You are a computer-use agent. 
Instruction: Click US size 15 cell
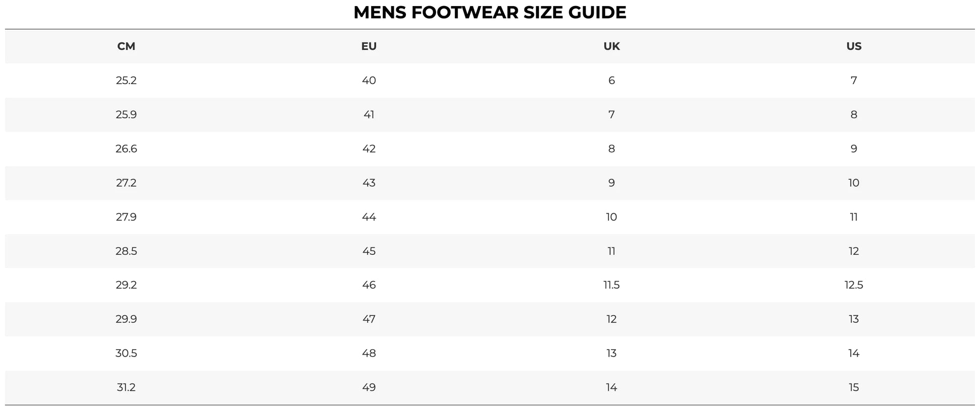click(854, 387)
